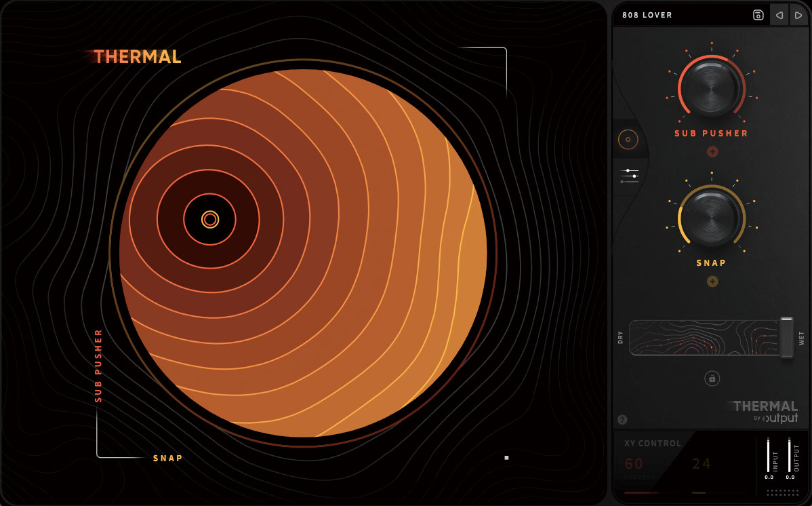812x506 pixels.
Task: Click the Sub Pusher knob
Action: point(712,88)
